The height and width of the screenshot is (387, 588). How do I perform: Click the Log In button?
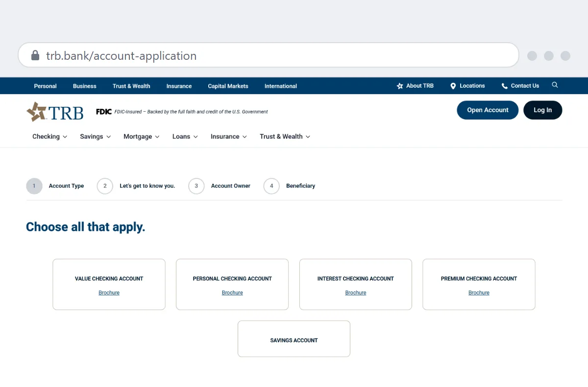542,110
